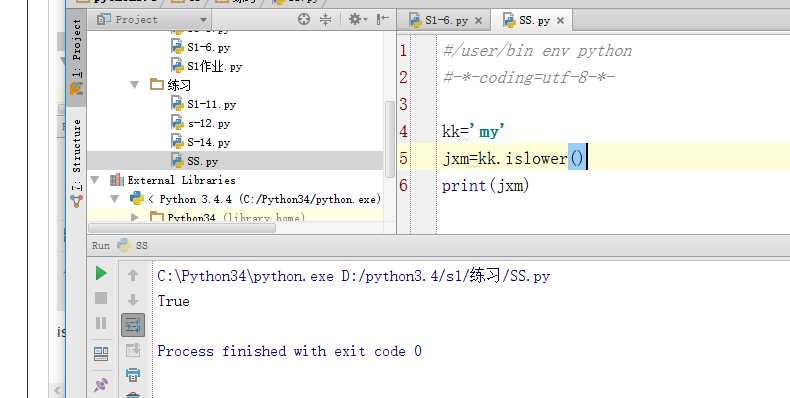The width and height of the screenshot is (790, 398).
Task: Hide the Project tool window
Action: 383,20
